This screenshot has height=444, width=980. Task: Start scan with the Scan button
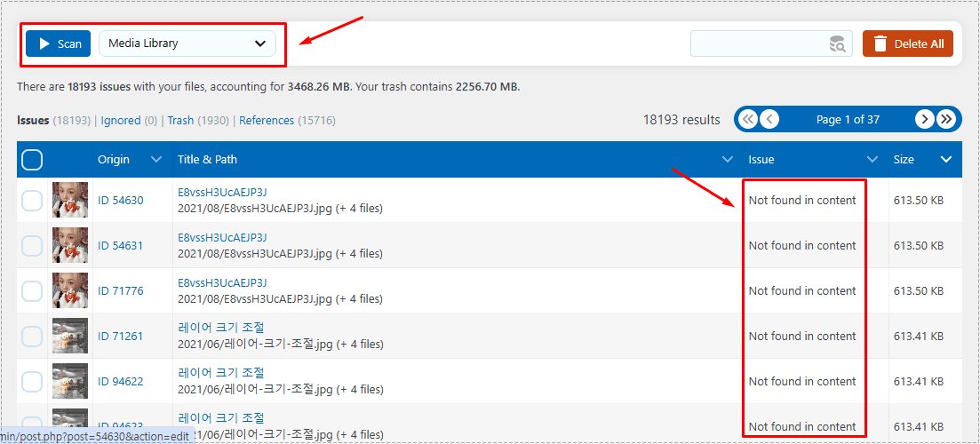coord(58,44)
